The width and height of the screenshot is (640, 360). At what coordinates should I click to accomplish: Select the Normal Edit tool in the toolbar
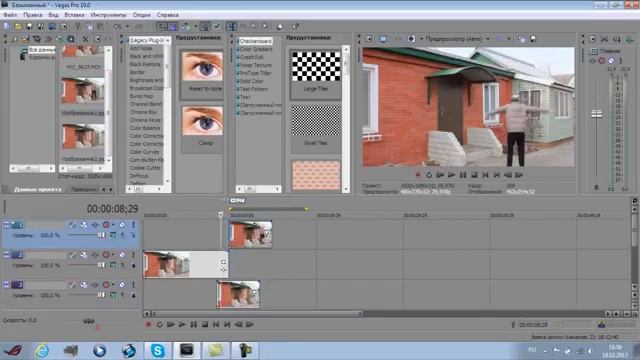tap(231, 27)
